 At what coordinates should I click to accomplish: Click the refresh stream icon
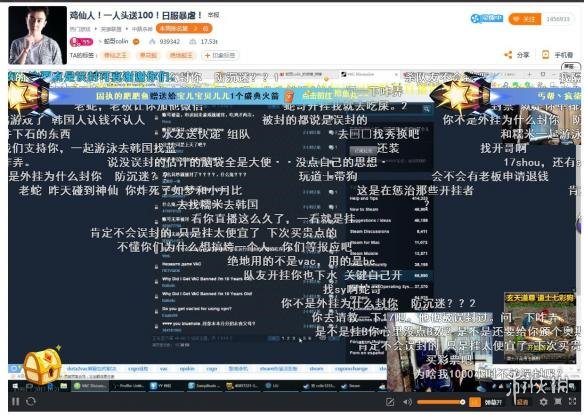(31, 401)
